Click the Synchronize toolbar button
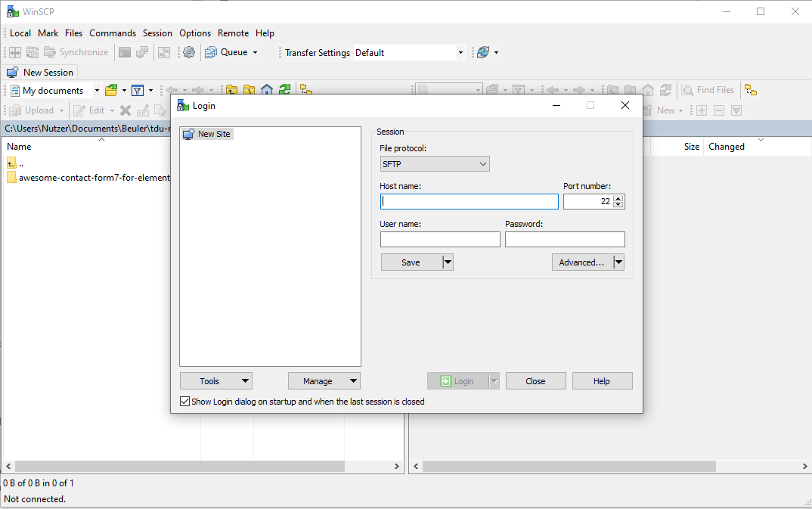812x509 pixels. pyautogui.click(x=76, y=52)
